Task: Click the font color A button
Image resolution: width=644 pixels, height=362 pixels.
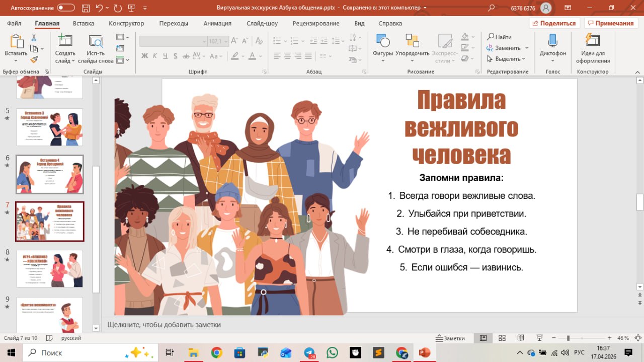Action: point(253,56)
